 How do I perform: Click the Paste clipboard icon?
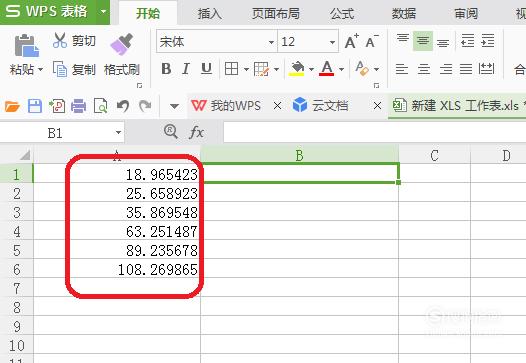[x=26, y=45]
